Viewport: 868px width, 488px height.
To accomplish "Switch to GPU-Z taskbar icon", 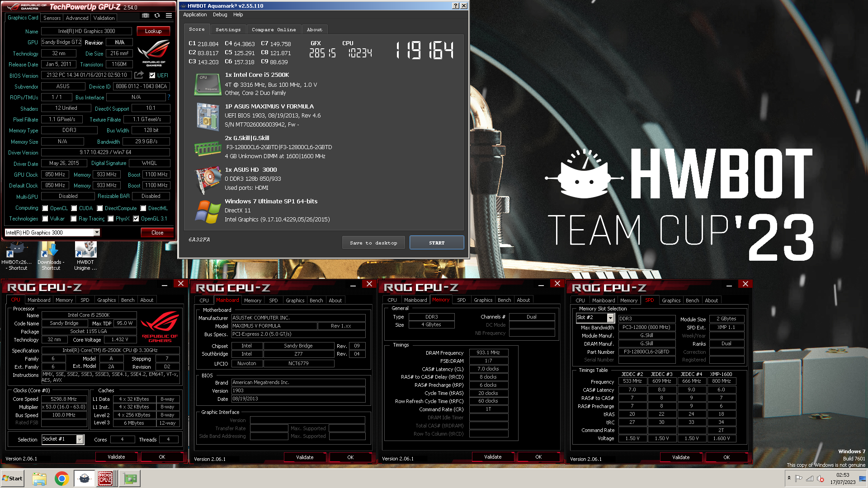I will (x=130, y=479).
